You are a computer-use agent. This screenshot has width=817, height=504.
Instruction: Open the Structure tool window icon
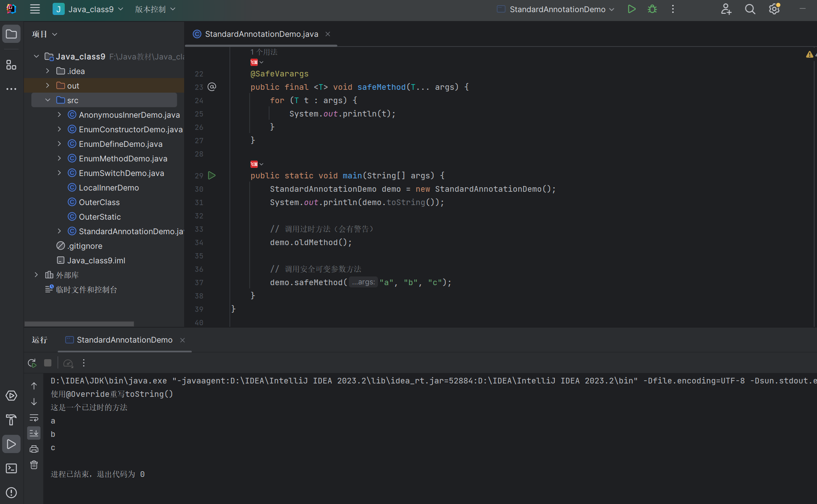(11, 65)
